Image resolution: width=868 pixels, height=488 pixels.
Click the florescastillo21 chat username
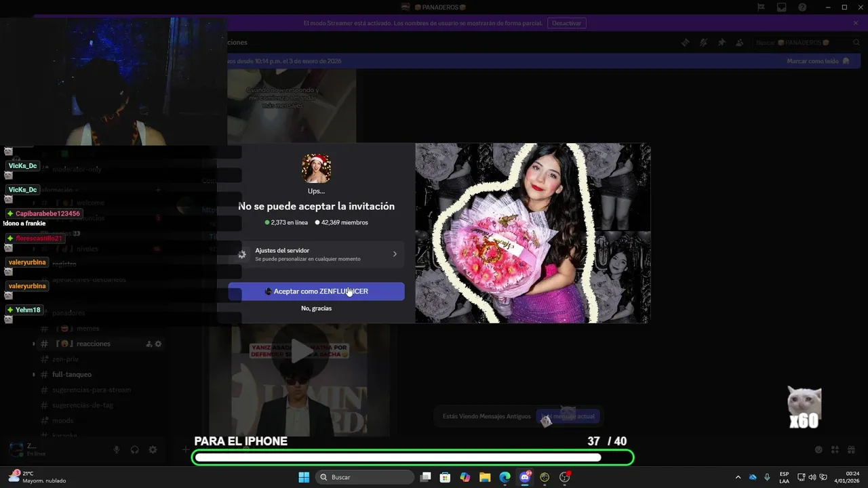[35, 239]
